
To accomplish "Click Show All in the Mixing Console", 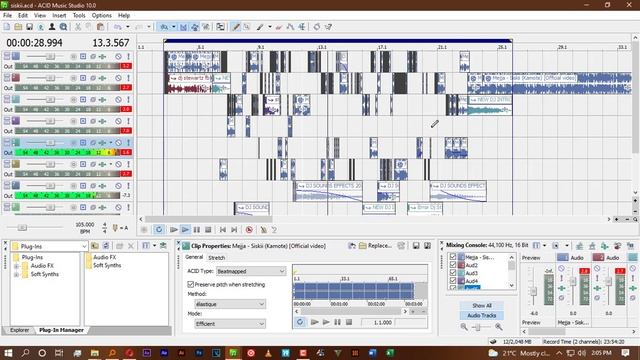I will coord(482,305).
